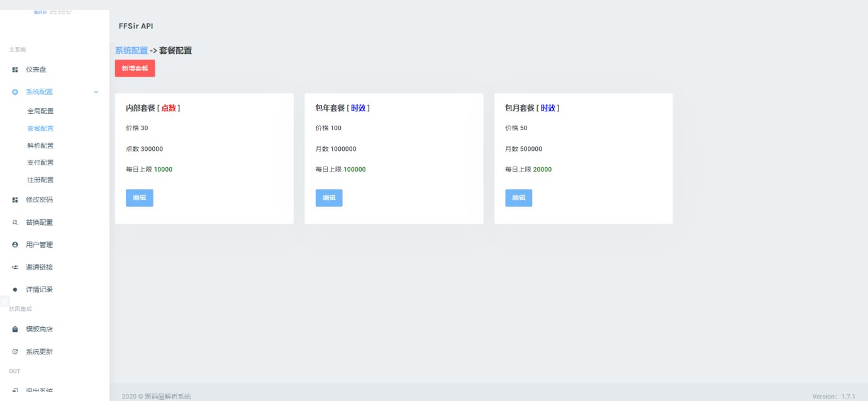
Task: Collapse the 系统配置 chevron arrow
Action: pyautogui.click(x=96, y=92)
